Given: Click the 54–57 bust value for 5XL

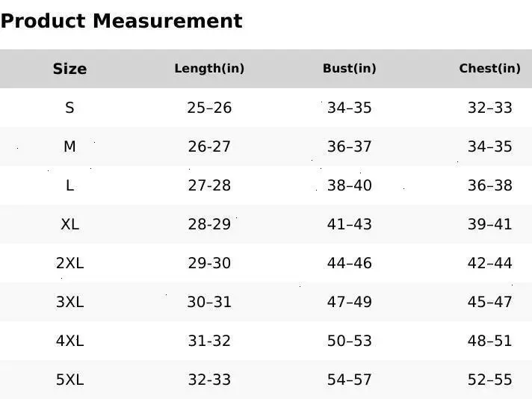Looking at the screenshot, I should click(349, 380).
